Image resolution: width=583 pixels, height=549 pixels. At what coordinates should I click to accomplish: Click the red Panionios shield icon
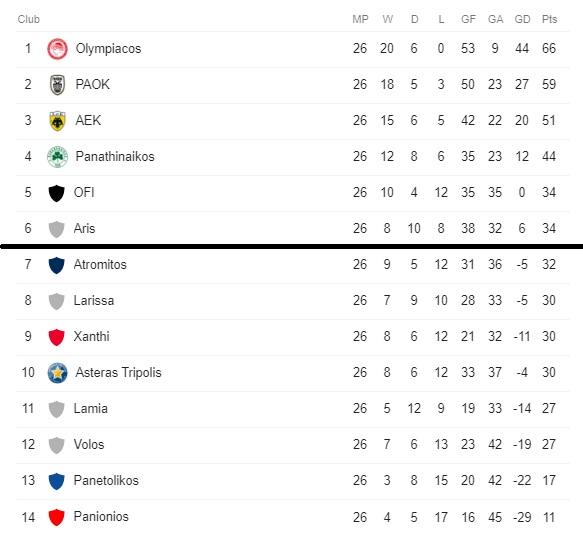tap(57, 517)
